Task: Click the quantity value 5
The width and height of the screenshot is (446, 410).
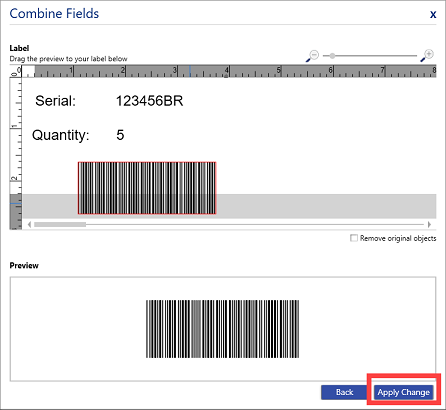Action: click(x=120, y=135)
